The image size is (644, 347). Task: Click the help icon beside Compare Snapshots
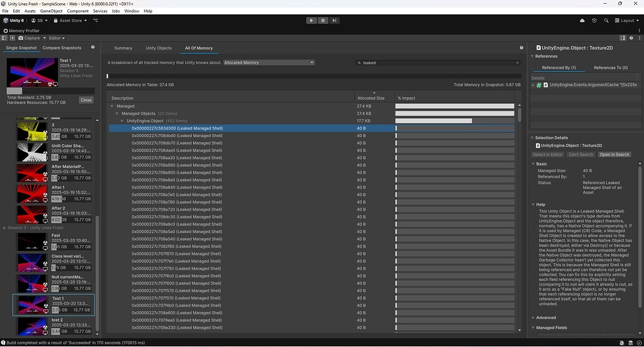point(93,47)
